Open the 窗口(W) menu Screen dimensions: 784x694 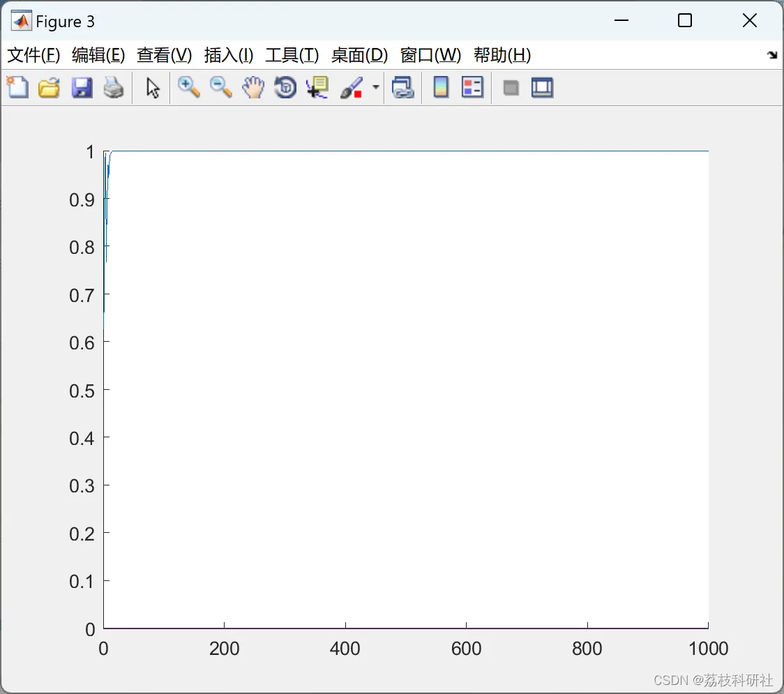coord(430,55)
